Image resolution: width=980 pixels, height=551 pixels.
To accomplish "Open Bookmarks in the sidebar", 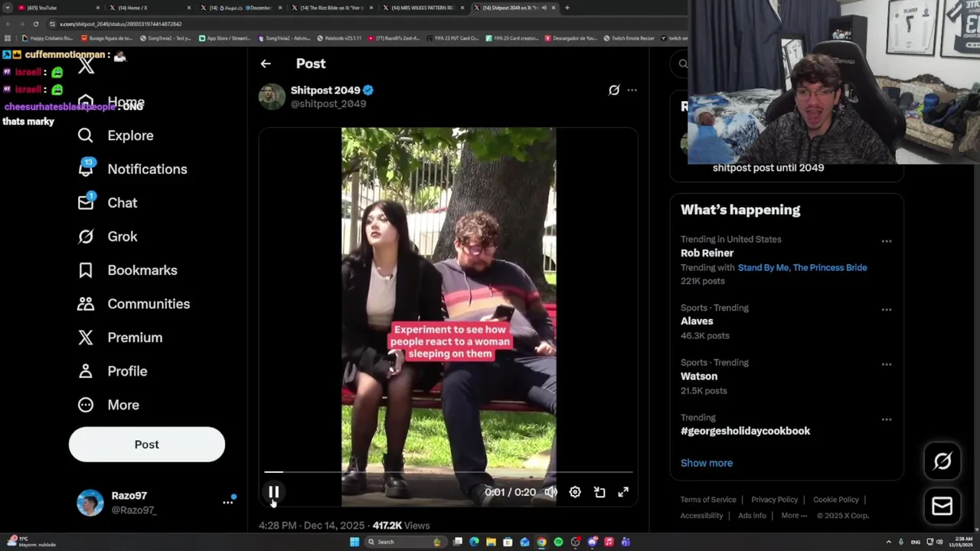I will click(128, 270).
